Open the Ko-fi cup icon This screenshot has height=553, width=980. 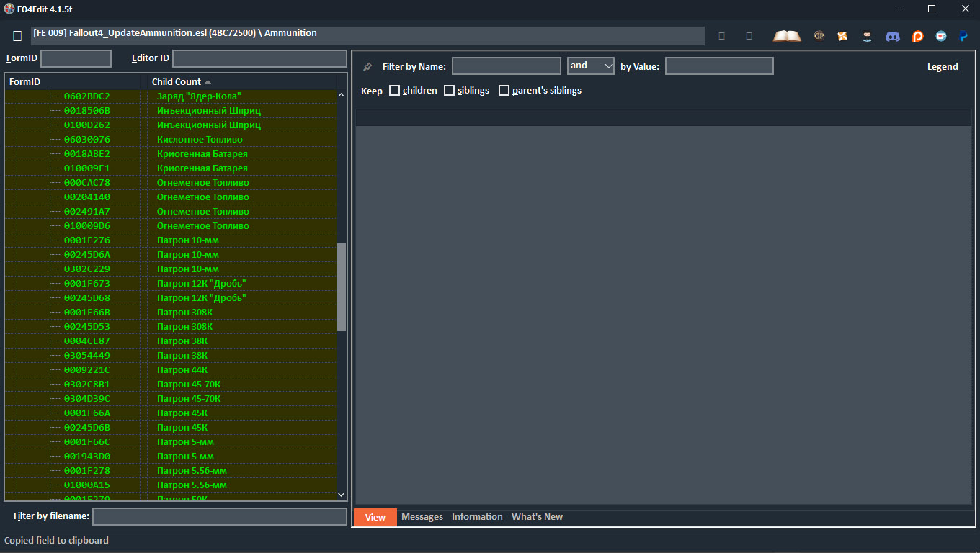pos(941,36)
